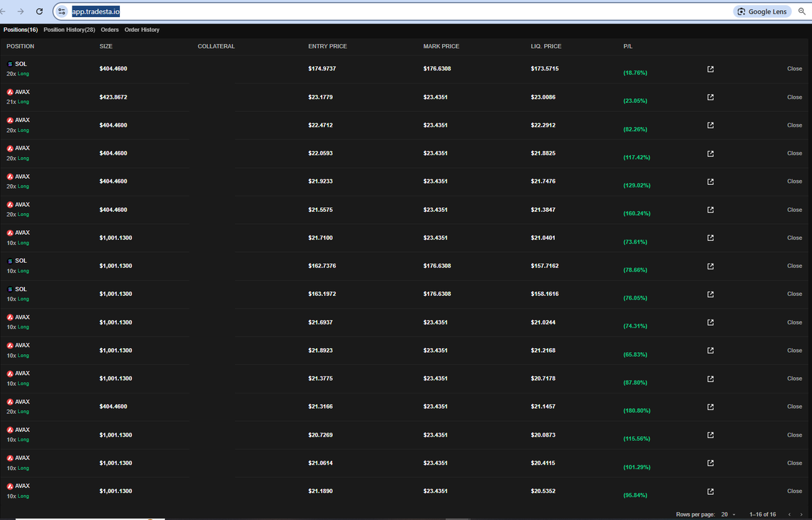Click the (129.02%) P/L value
Viewport: 812px width, 520px height.
coord(637,186)
